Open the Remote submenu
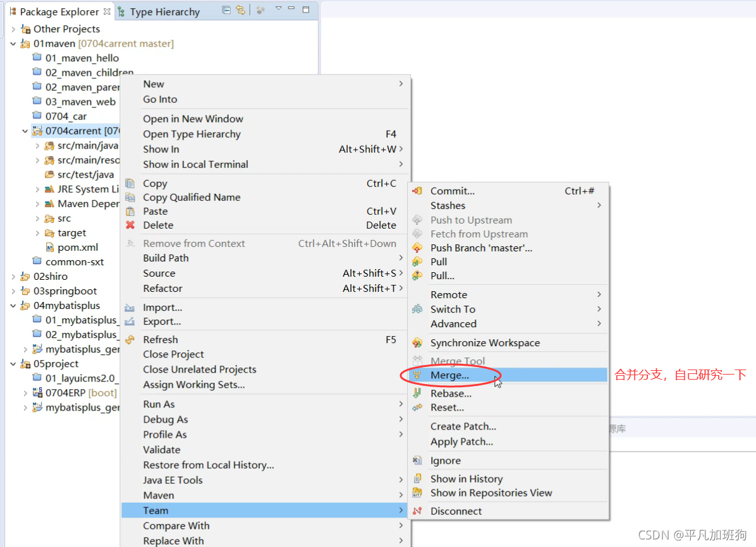756x547 pixels. click(508, 294)
